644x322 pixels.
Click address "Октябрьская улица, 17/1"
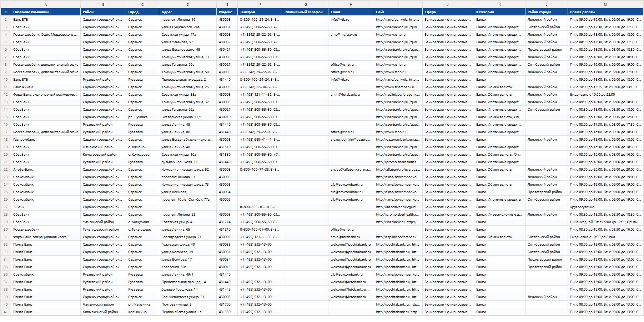tap(188, 117)
